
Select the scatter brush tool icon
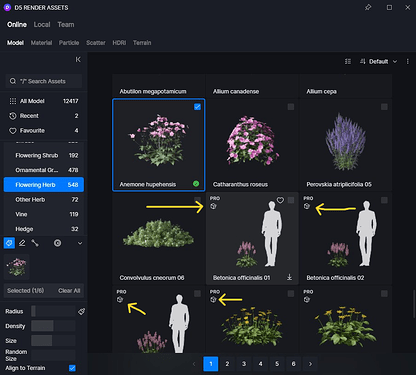click(x=9, y=243)
